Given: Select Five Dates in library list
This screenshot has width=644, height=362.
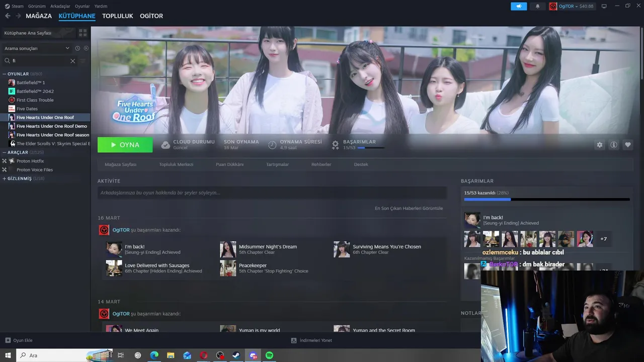Looking at the screenshot, I should point(27,109).
